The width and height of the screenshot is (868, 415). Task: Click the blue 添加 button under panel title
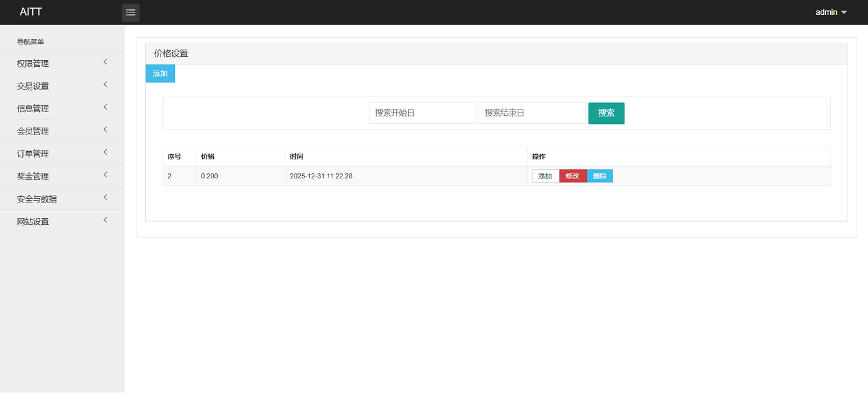click(160, 74)
